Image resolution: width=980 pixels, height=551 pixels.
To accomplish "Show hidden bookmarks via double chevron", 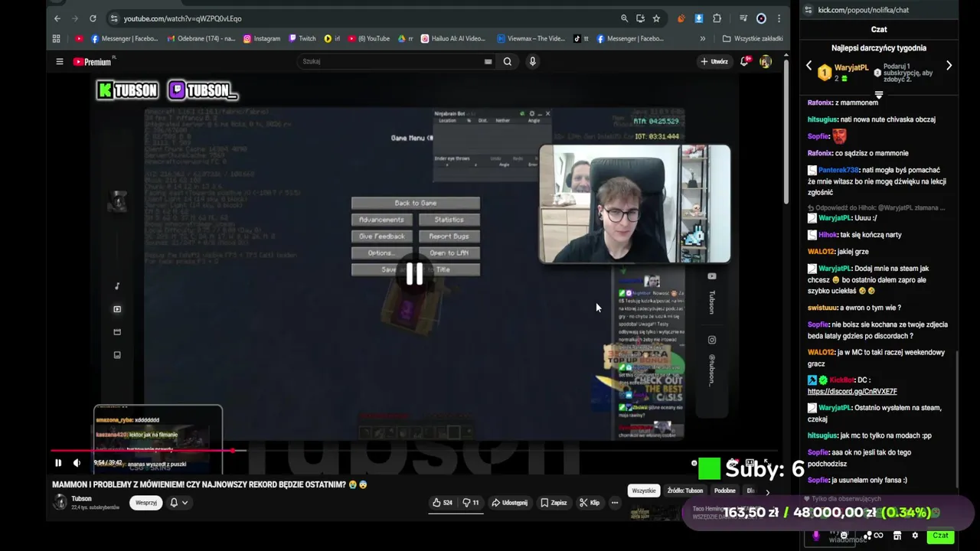I will tap(703, 38).
